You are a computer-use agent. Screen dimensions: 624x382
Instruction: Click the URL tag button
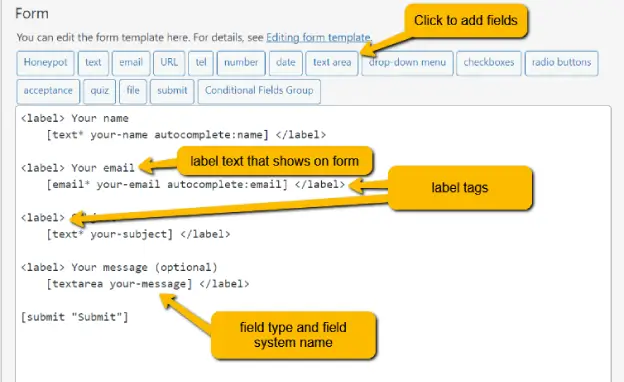[x=169, y=63]
